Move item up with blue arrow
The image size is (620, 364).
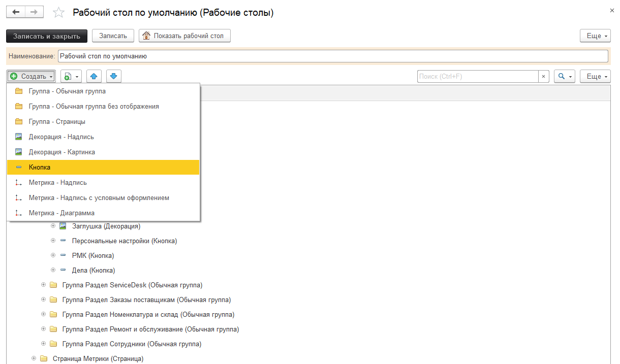[94, 76]
